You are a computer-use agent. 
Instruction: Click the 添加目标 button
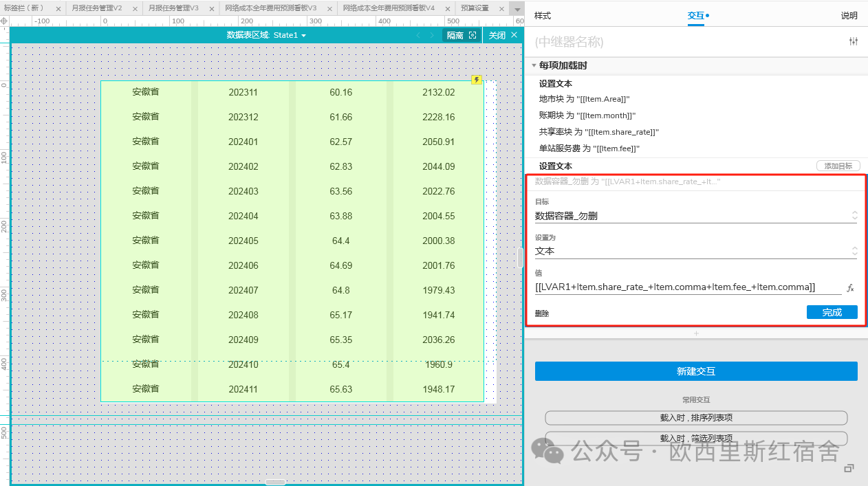pyautogui.click(x=838, y=166)
